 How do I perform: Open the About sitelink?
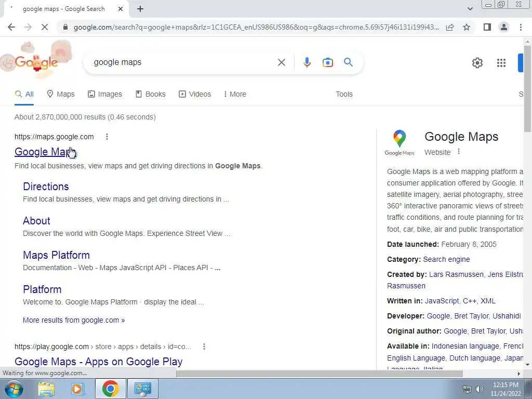(x=37, y=221)
